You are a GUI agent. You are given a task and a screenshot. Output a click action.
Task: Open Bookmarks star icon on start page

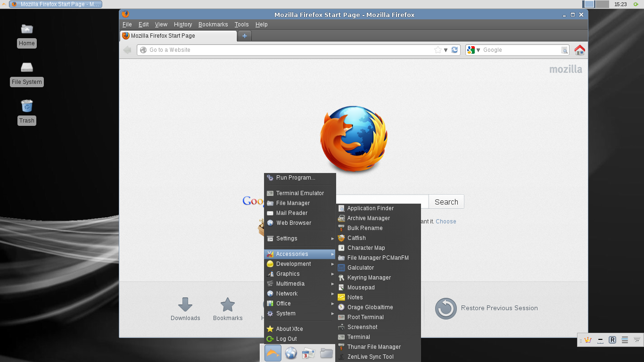point(228,304)
